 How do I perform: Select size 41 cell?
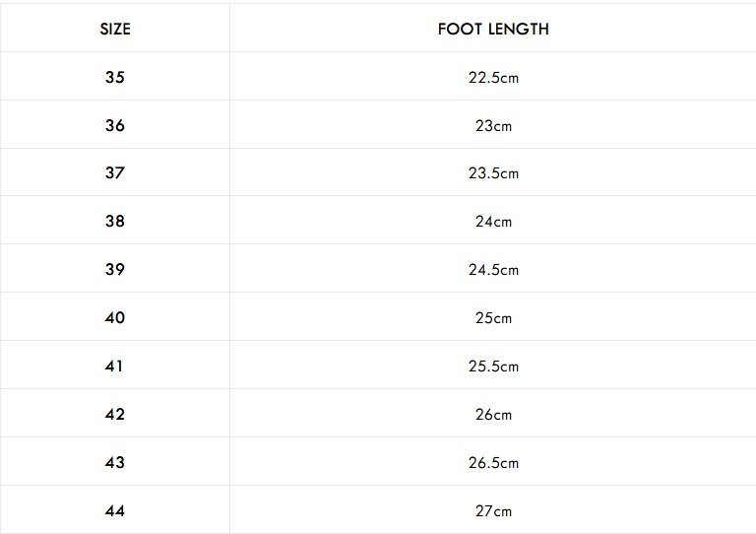[x=114, y=366]
